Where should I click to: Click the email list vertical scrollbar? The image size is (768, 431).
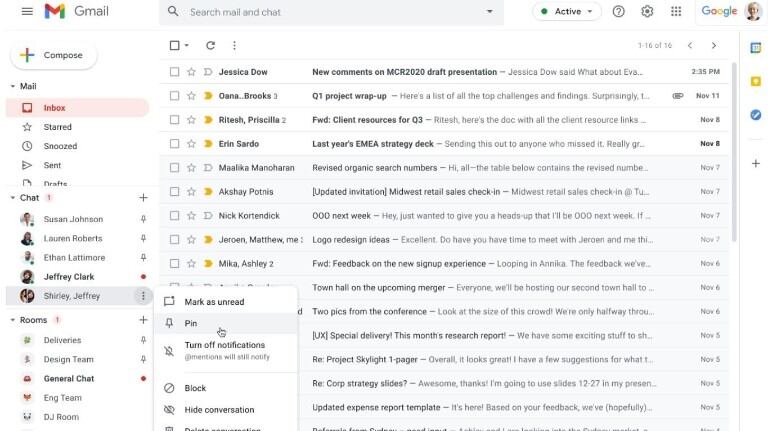733,152
